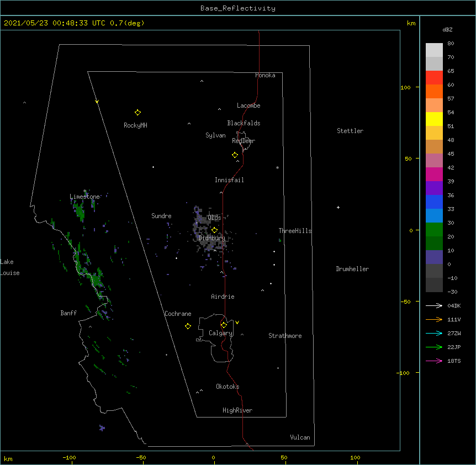Click the white 04DK arrow legend icon
476x465 pixels.
[x=434, y=305]
